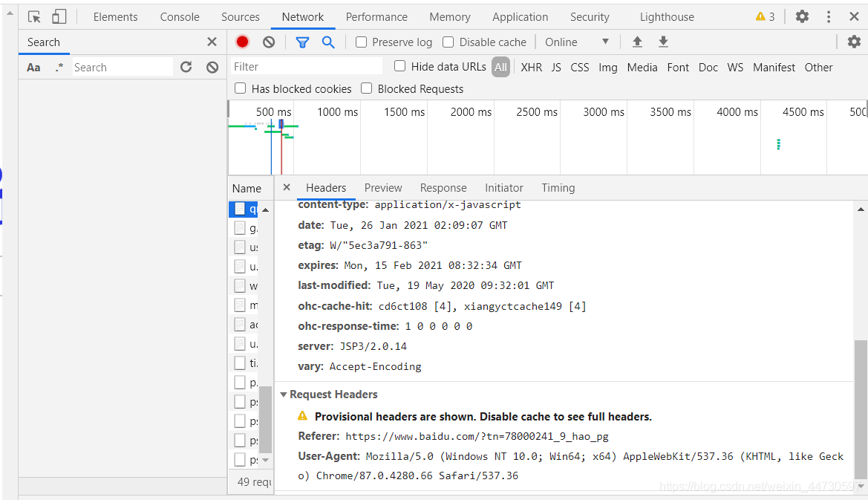
Task: Open Network settings gear icon
Action: (854, 42)
